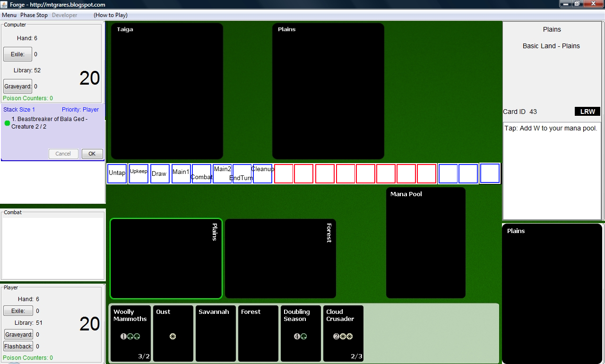
Task: Select the Cloud Crusader card in hand
Action: 343,333
